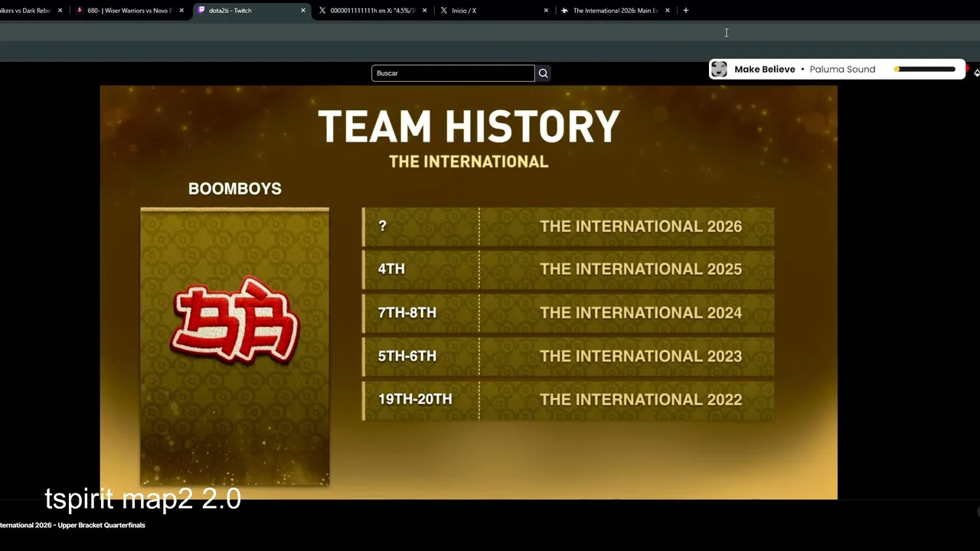Open The International 2026: Main Event tab

(615, 11)
